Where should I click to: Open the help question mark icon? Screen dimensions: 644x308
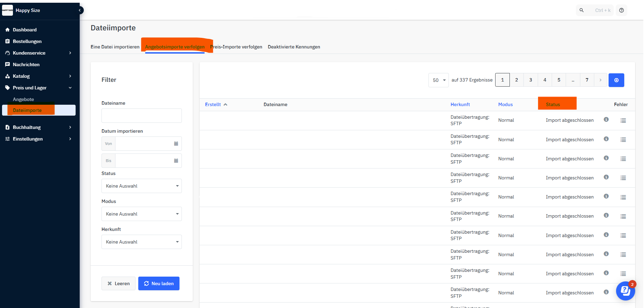pos(622,10)
